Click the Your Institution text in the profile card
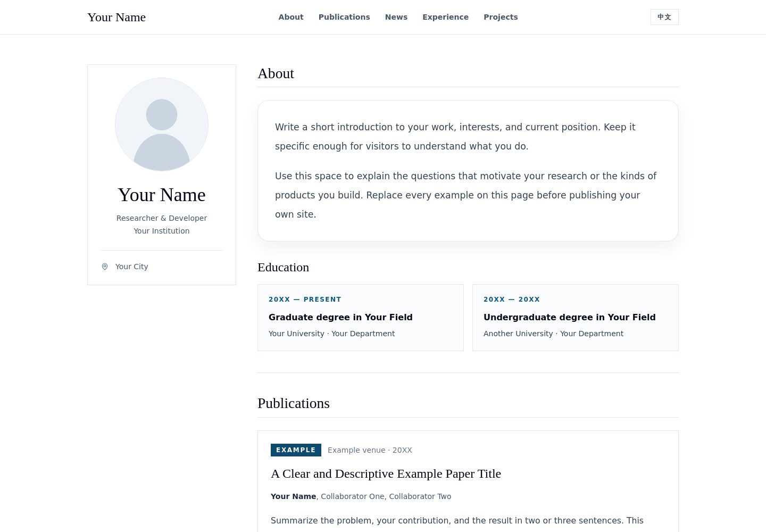Screen dimensions: 766x532 162,231
